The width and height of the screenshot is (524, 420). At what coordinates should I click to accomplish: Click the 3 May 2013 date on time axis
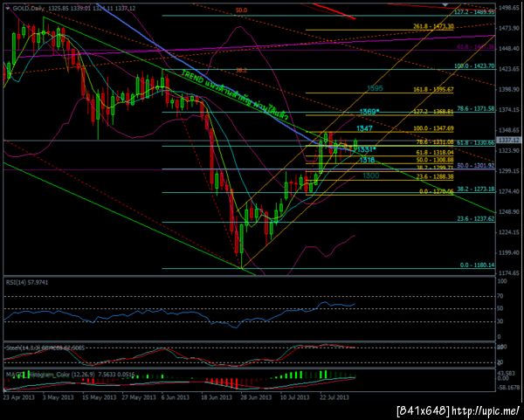click(x=59, y=397)
